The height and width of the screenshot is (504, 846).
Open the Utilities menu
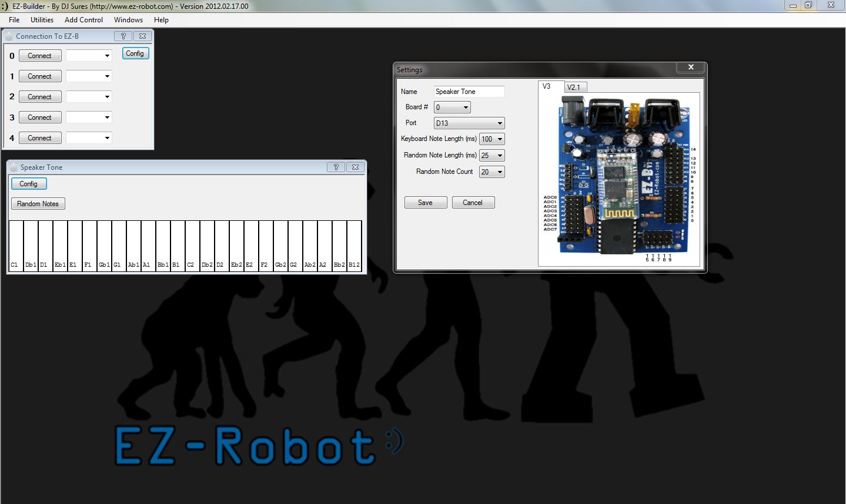click(42, 19)
